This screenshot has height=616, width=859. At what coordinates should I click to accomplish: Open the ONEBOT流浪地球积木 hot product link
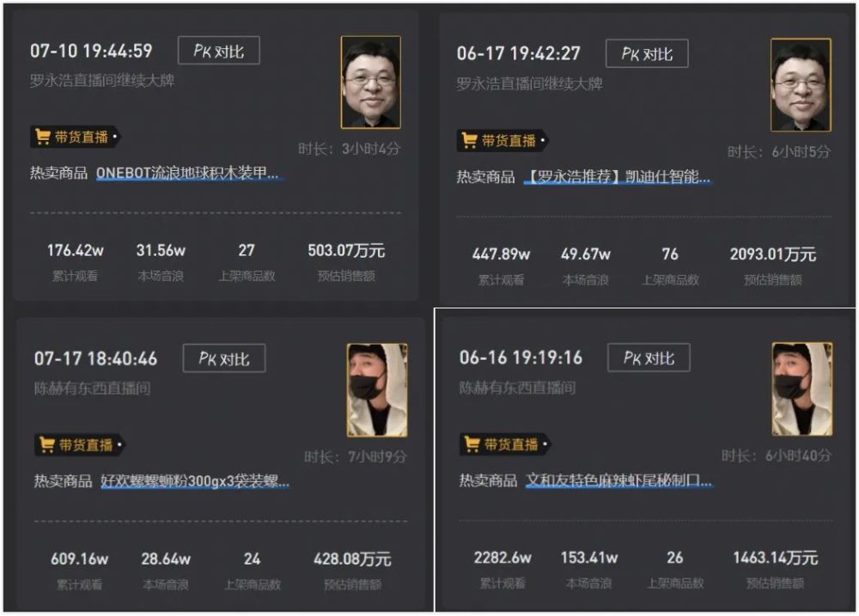(187, 174)
